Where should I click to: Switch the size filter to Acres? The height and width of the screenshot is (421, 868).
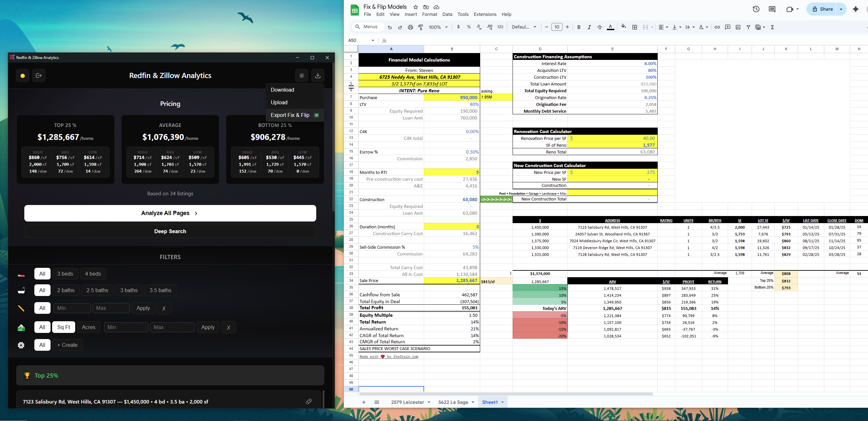(x=88, y=327)
